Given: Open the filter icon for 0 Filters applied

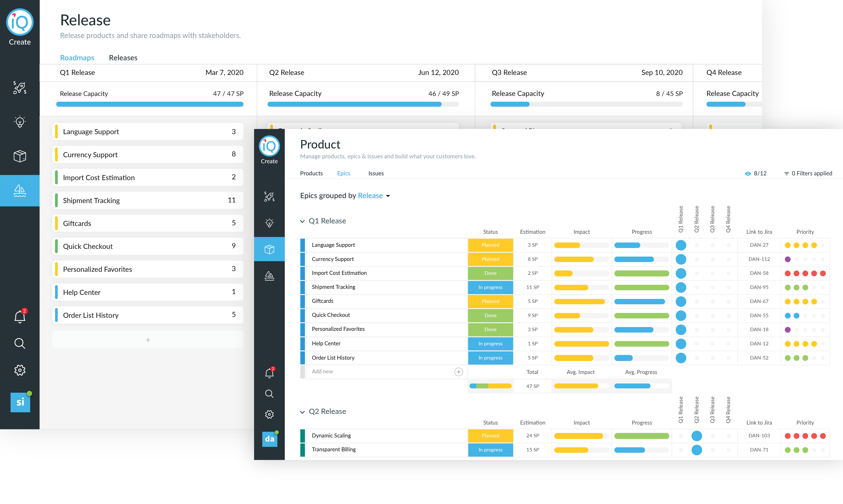Looking at the screenshot, I should [786, 174].
